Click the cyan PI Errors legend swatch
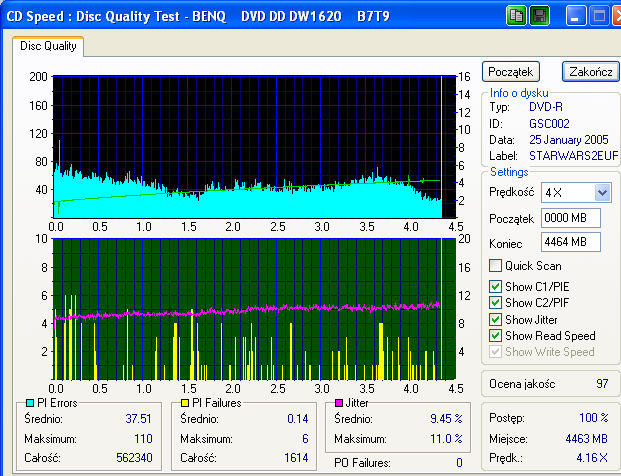The height and width of the screenshot is (476, 621). point(30,403)
